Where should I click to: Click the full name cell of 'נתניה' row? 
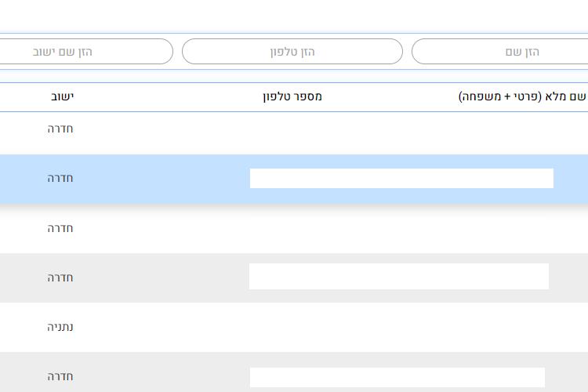[500, 327]
